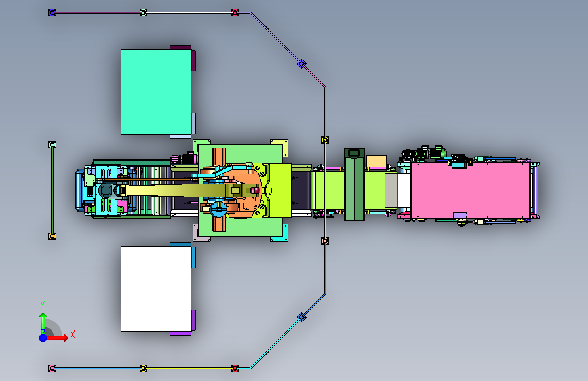Select the red fence post on top fence

tap(235, 13)
